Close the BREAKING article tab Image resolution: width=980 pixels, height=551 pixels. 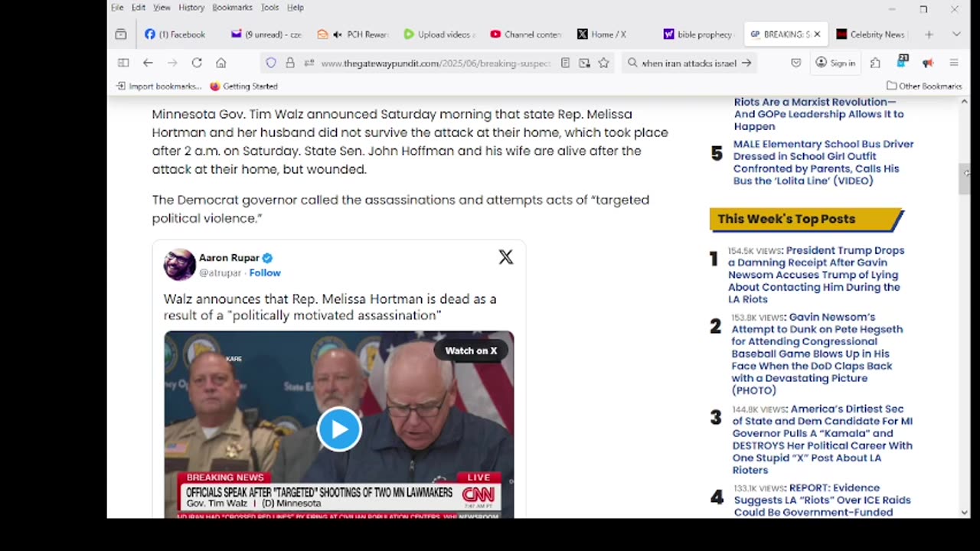(x=817, y=34)
